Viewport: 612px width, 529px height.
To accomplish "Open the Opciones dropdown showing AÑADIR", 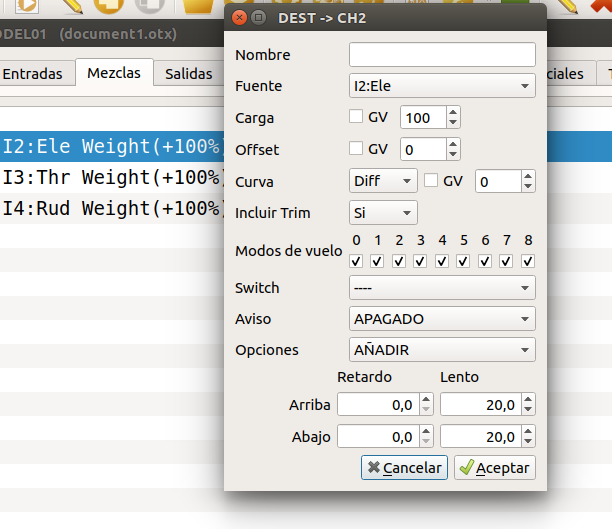I will [x=442, y=350].
